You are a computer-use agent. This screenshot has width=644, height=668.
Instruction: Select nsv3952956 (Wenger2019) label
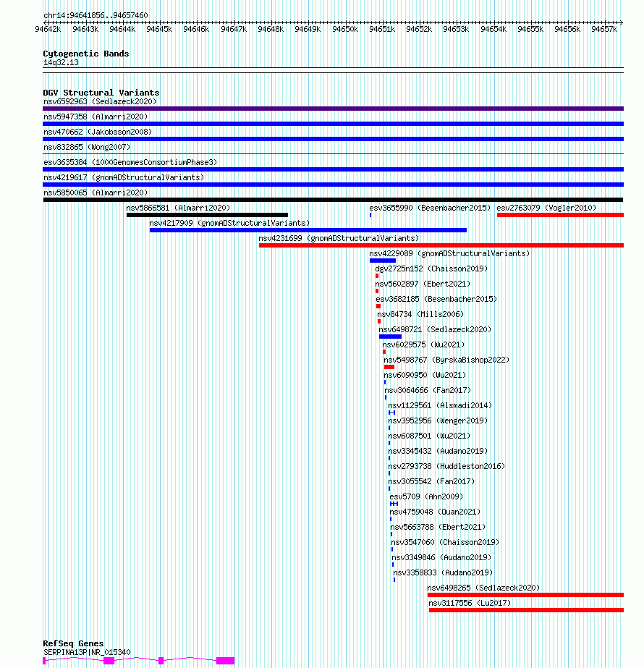pos(438,420)
